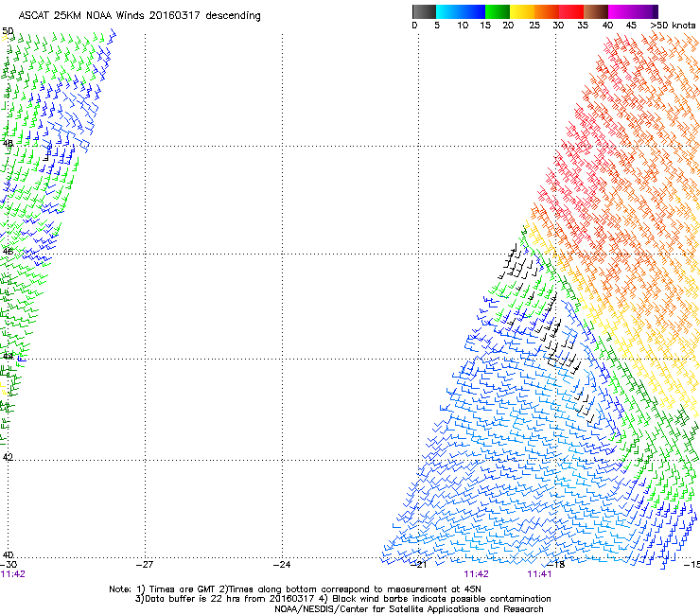The image size is (700, 615).
Task: Click the purple '11:41' time label
Action: point(539,574)
